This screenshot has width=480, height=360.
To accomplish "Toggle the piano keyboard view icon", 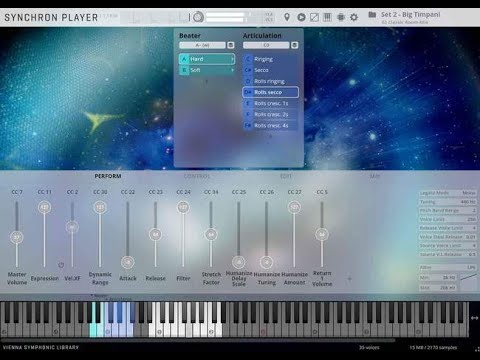I will tap(327, 17).
